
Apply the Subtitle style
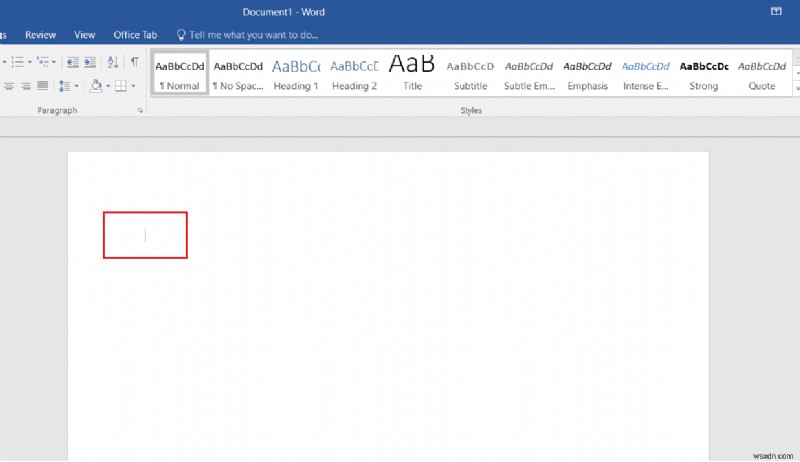point(470,73)
